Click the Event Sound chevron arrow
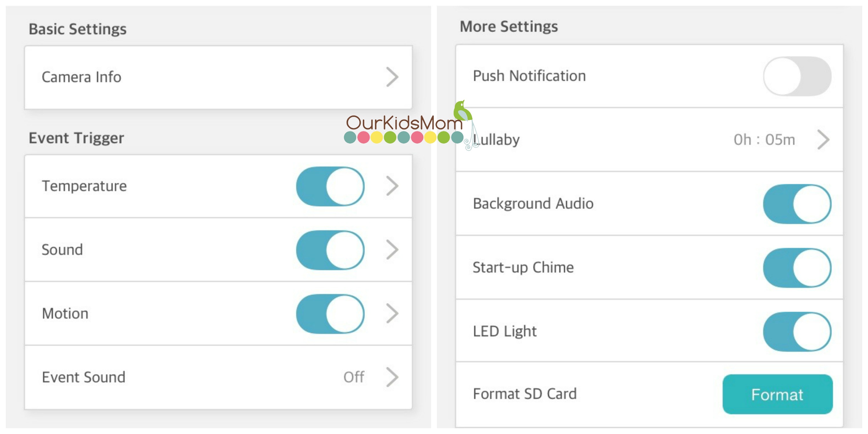 click(392, 377)
